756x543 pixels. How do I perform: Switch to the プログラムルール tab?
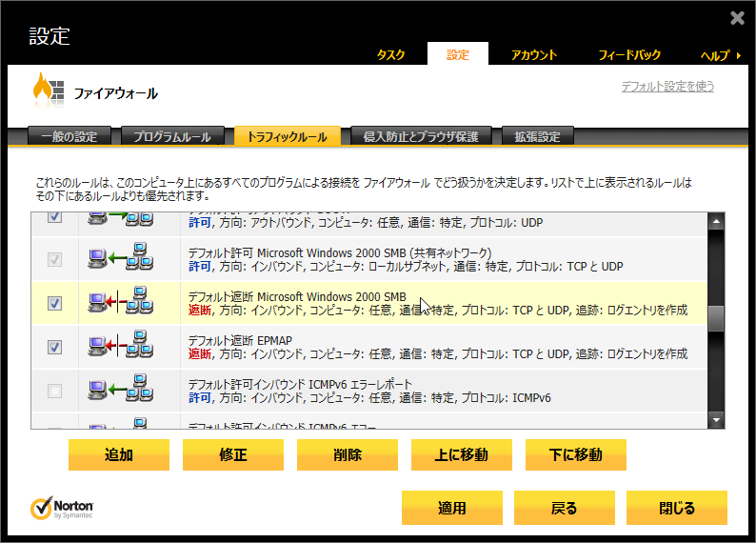(x=171, y=136)
